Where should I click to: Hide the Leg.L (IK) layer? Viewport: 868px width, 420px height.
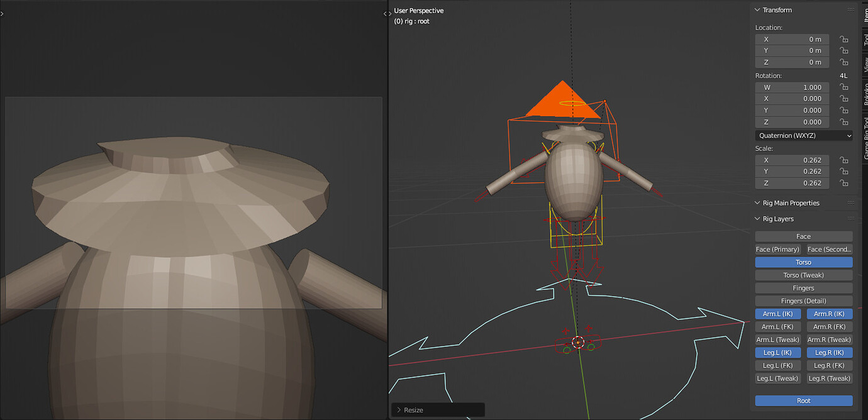(777, 353)
